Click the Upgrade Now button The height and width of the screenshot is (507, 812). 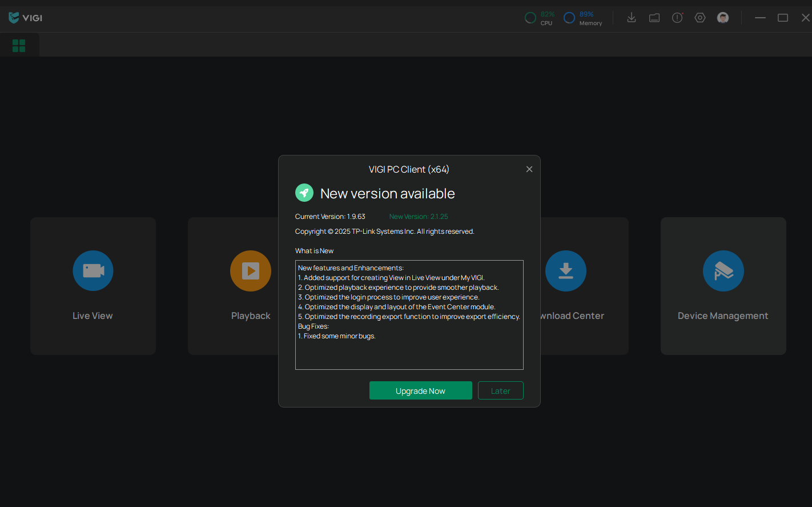[x=421, y=390]
